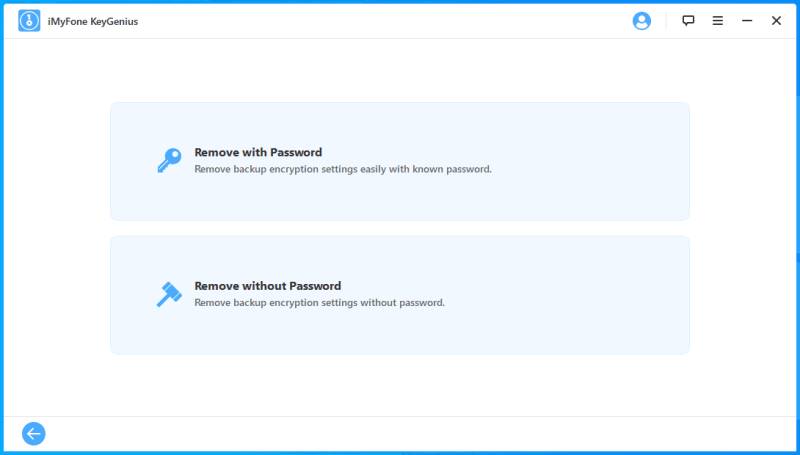Go back using the blue arrow button
The height and width of the screenshot is (455, 800).
tap(34, 434)
